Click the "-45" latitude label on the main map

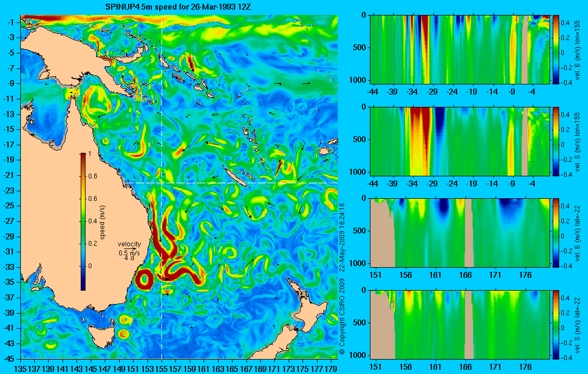point(9,359)
